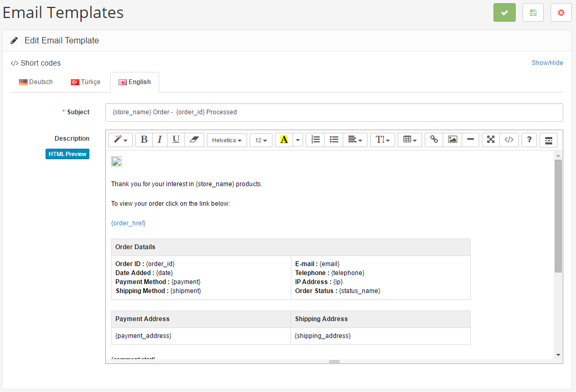Click the 'Payment Method : {payment}' text
This screenshot has height=392, width=576.
pyautogui.click(x=158, y=282)
